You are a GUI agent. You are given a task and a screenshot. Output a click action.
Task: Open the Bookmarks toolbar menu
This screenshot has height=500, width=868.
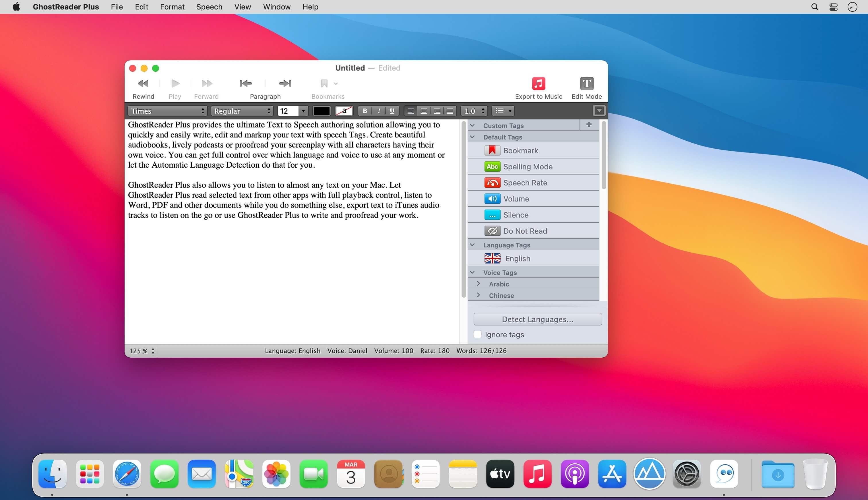pyautogui.click(x=329, y=84)
